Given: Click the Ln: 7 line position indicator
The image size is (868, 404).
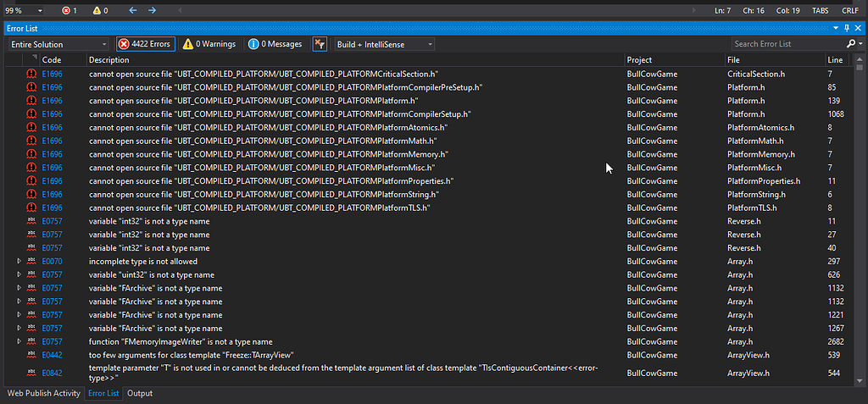Looking at the screenshot, I should click(x=722, y=10).
